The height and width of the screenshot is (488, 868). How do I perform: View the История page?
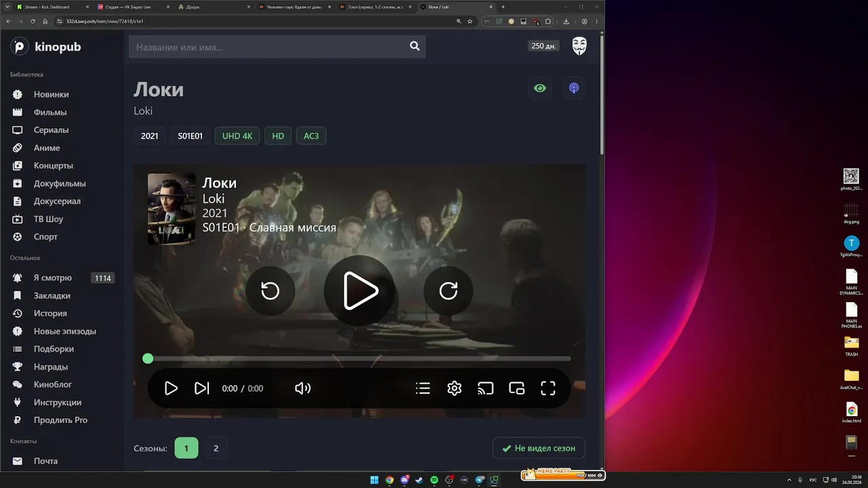coord(50,313)
